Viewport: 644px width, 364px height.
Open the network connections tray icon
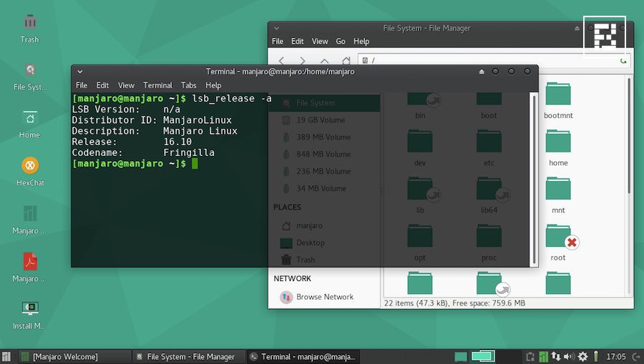[556, 356]
